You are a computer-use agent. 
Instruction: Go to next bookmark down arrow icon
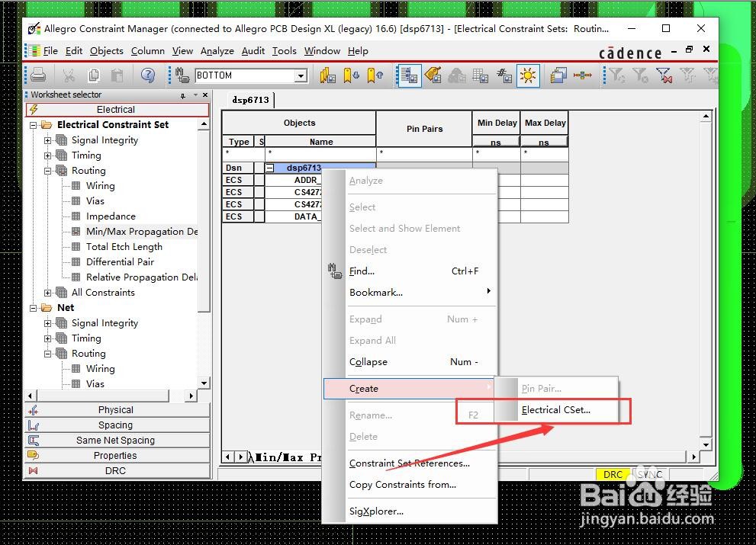pyautogui.click(x=351, y=75)
